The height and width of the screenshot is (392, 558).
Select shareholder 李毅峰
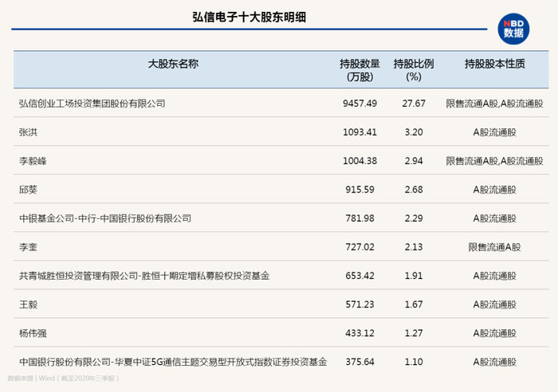(x=33, y=161)
